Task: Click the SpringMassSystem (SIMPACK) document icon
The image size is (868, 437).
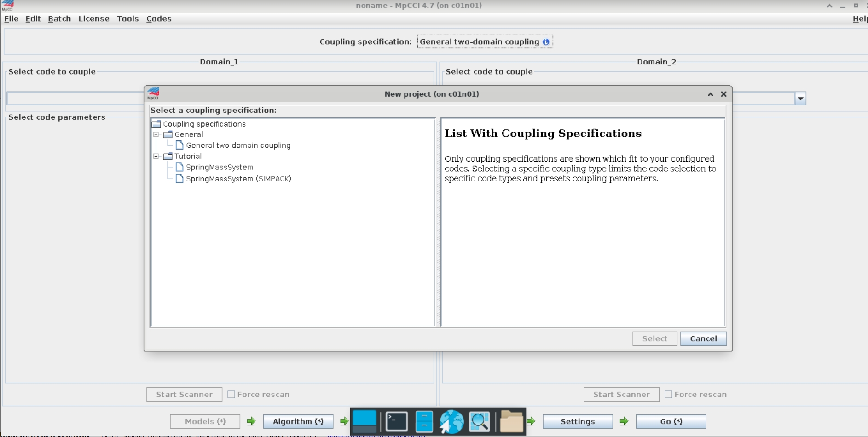Action: coord(179,179)
